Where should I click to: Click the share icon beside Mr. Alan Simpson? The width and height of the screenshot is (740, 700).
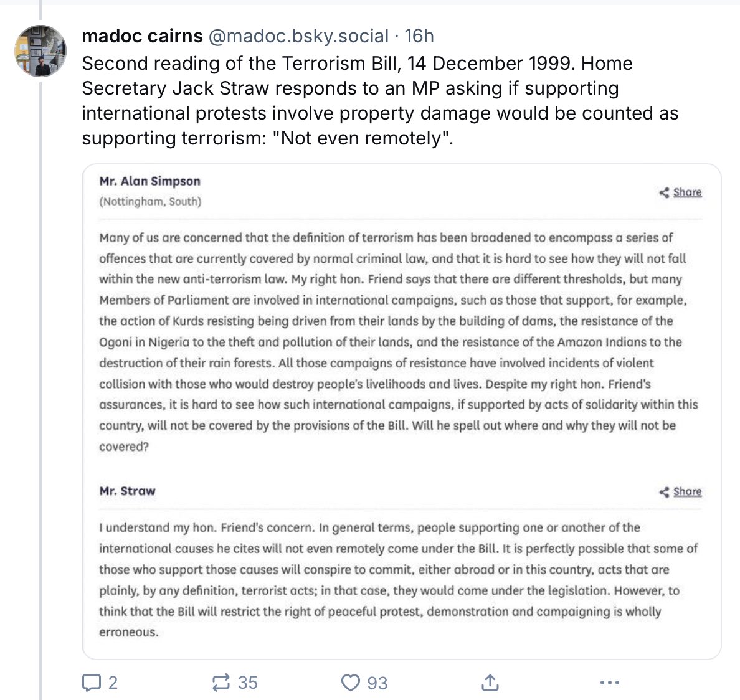(664, 192)
